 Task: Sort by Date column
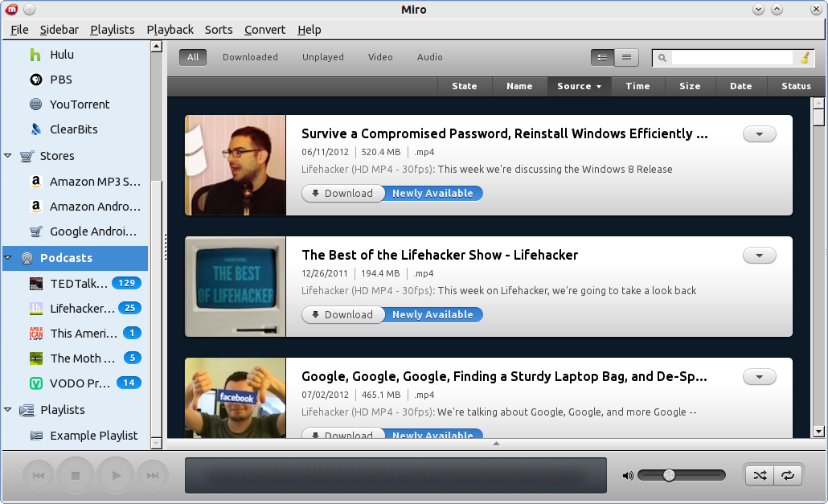pos(741,86)
